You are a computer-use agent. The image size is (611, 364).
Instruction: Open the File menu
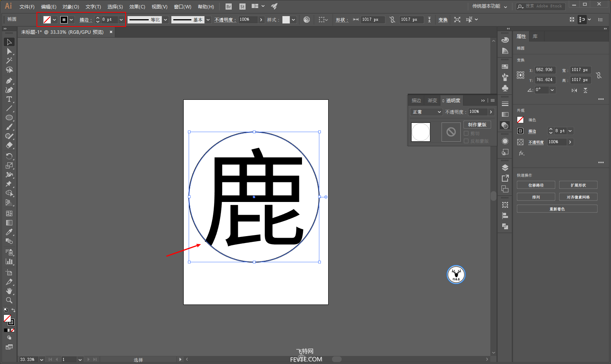coord(27,7)
